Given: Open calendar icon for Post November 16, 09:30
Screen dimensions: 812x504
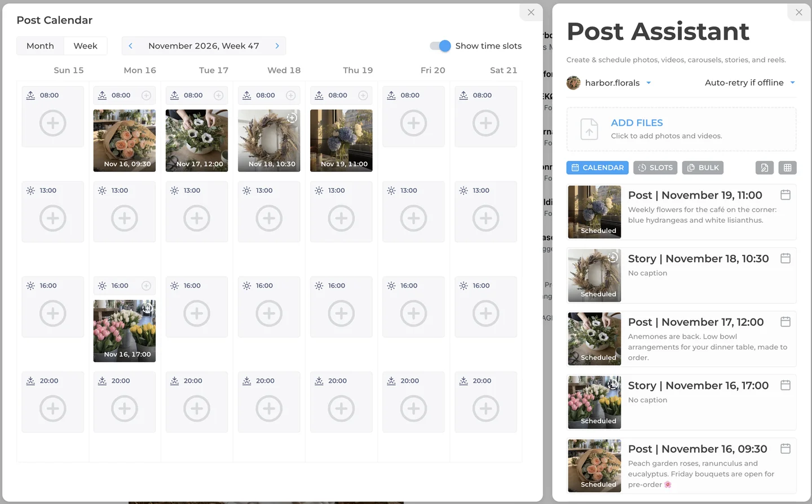Looking at the screenshot, I should 785,449.
